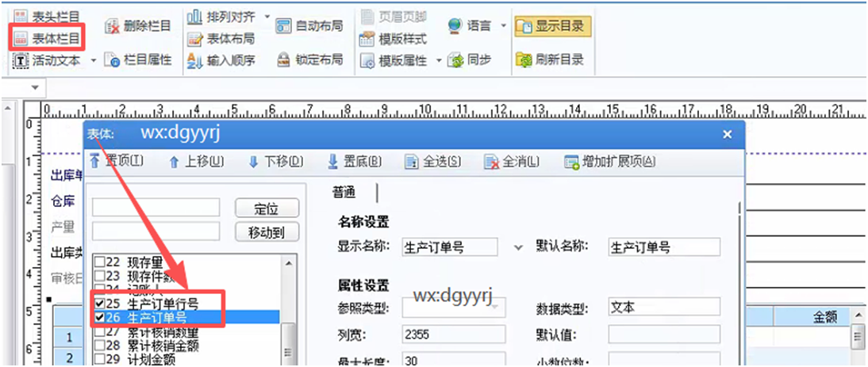Click 列宽 field 2355
Screen dimensions: 868x367
(453, 335)
